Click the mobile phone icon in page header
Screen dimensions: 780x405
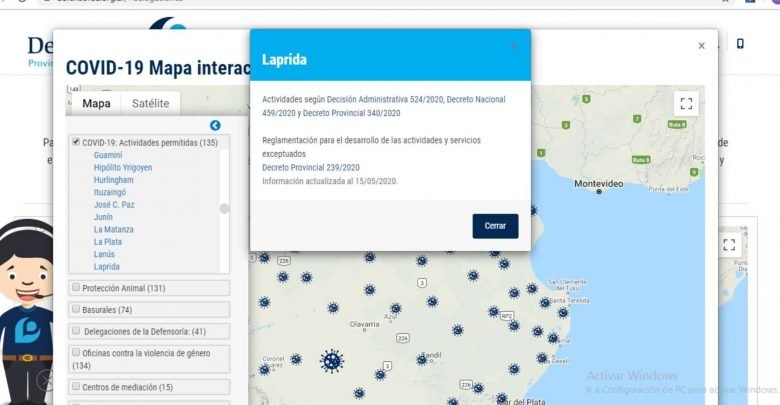(740, 44)
